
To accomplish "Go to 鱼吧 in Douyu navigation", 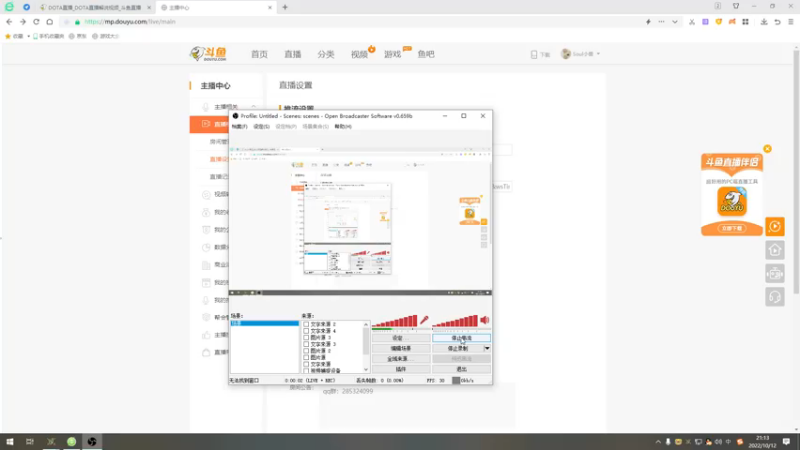I will pyautogui.click(x=426, y=54).
